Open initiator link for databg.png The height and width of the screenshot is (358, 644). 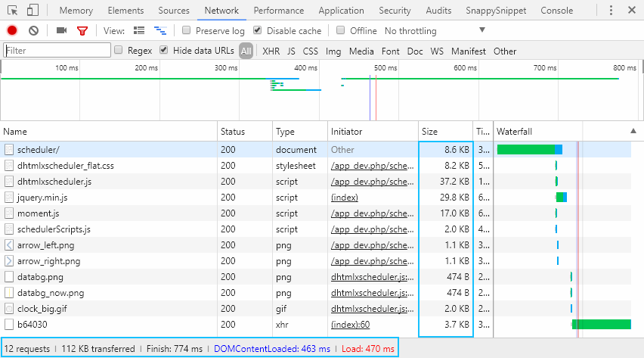click(x=372, y=277)
